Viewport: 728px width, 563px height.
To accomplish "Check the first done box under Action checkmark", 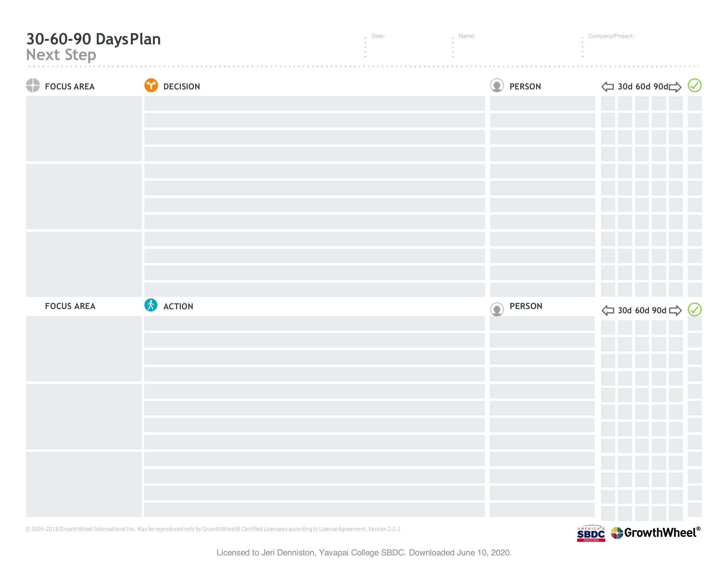I will coord(695,324).
